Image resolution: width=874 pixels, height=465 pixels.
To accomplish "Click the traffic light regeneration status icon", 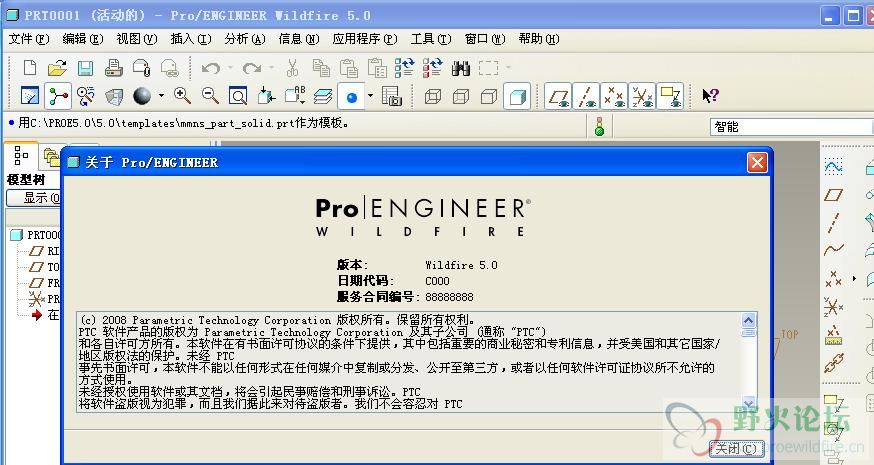I will click(599, 126).
